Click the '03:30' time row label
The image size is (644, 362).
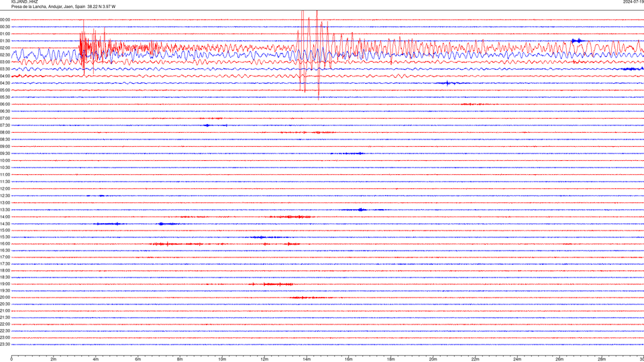5,69
